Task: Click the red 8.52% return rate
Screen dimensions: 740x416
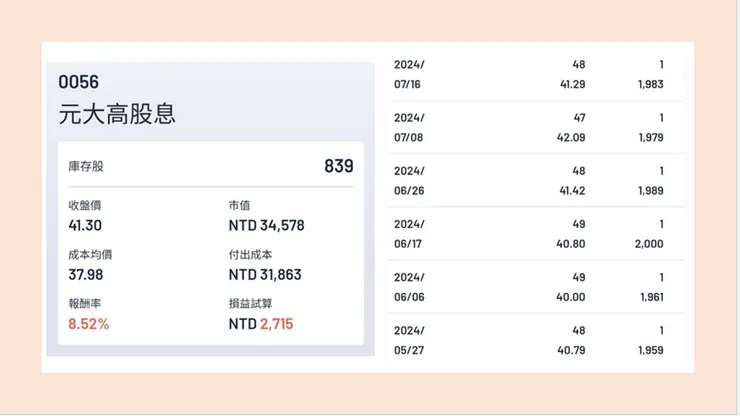Action: click(89, 323)
